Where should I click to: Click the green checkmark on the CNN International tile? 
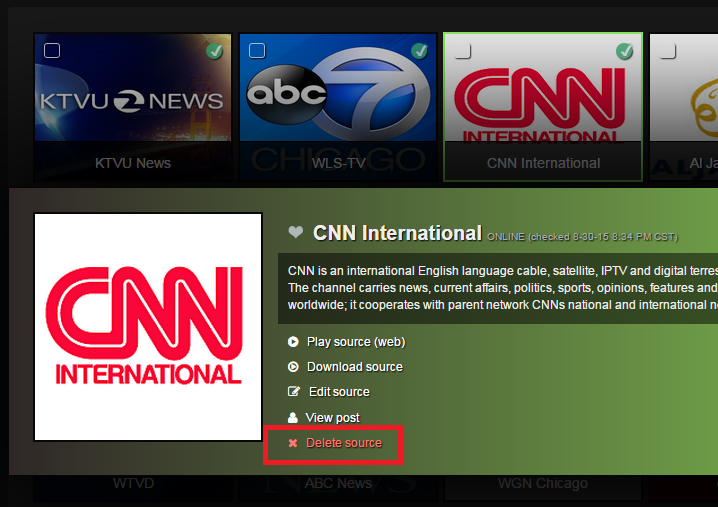click(x=625, y=51)
